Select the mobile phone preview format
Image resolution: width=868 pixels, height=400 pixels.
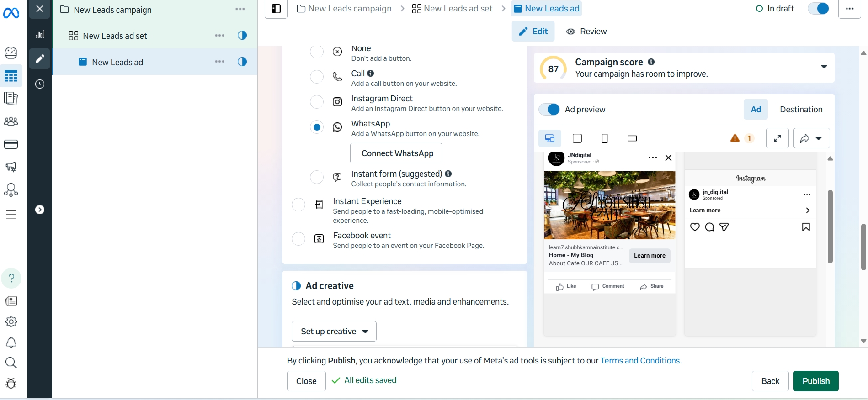604,138
